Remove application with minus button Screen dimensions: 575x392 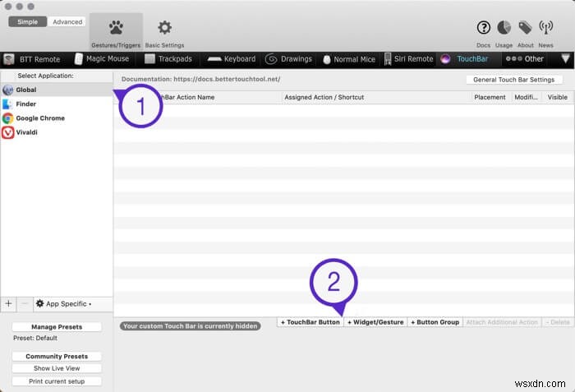pos(25,304)
